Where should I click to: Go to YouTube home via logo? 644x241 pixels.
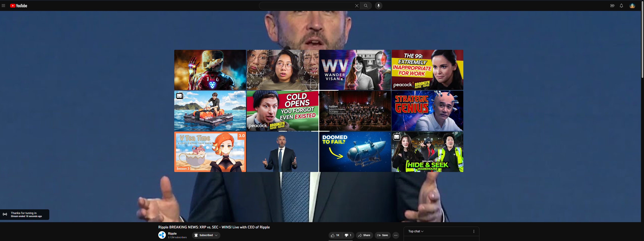point(19,6)
